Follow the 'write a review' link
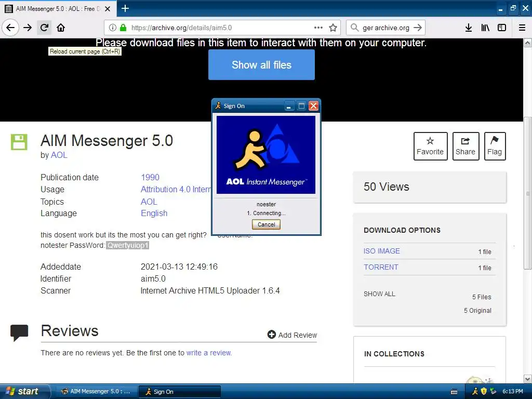Image resolution: width=532 pixels, height=399 pixels. 209,353
